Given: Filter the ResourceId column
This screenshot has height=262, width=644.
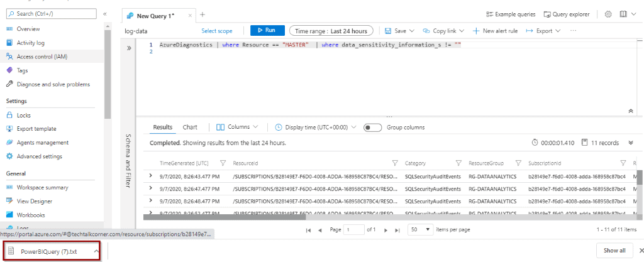Looking at the screenshot, I should [395, 163].
